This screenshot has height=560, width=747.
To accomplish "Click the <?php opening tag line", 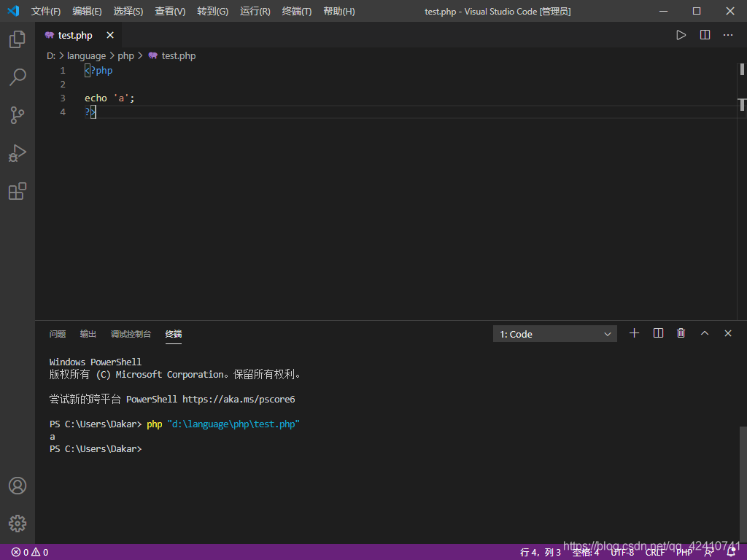I will (x=98, y=71).
